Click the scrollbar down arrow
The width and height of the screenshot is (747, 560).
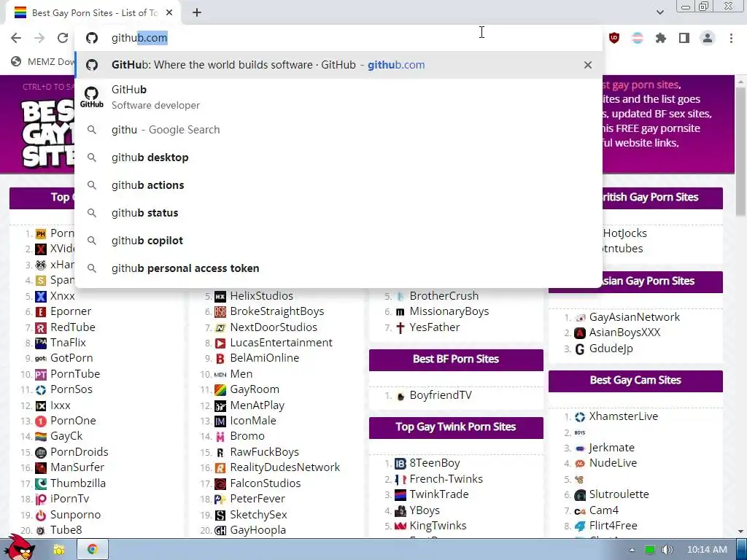coord(741,532)
